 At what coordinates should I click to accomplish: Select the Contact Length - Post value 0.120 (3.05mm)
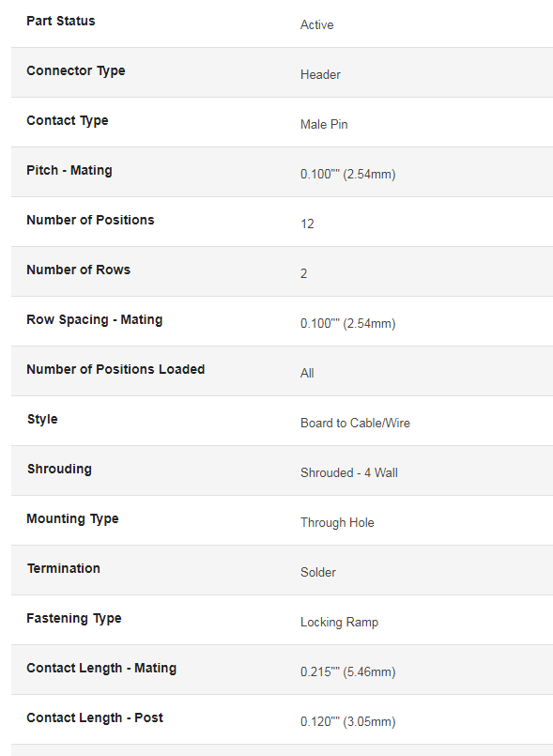pyautogui.click(x=348, y=722)
